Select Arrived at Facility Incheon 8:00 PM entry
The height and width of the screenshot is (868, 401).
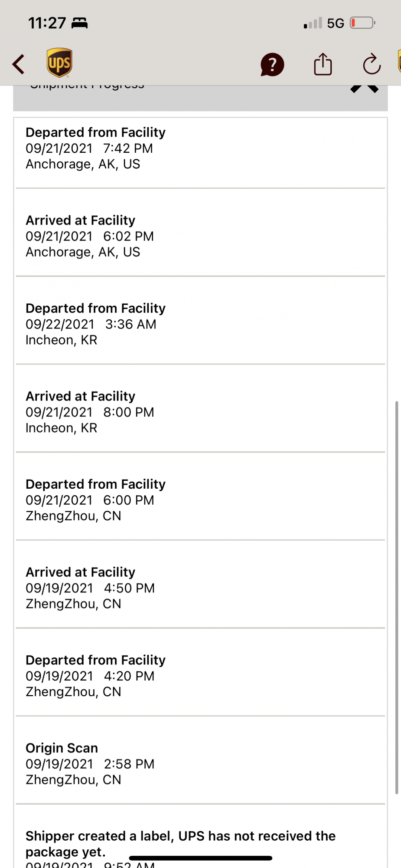coord(200,412)
